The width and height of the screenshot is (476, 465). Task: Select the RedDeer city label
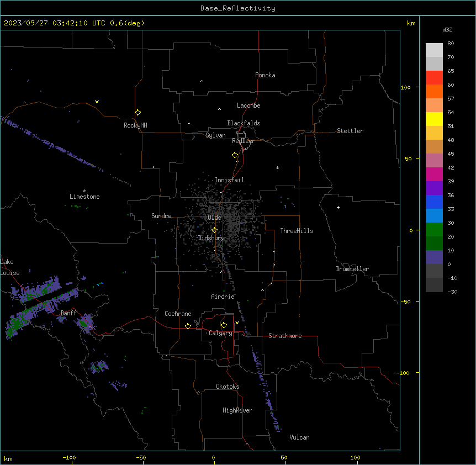(243, 141)
